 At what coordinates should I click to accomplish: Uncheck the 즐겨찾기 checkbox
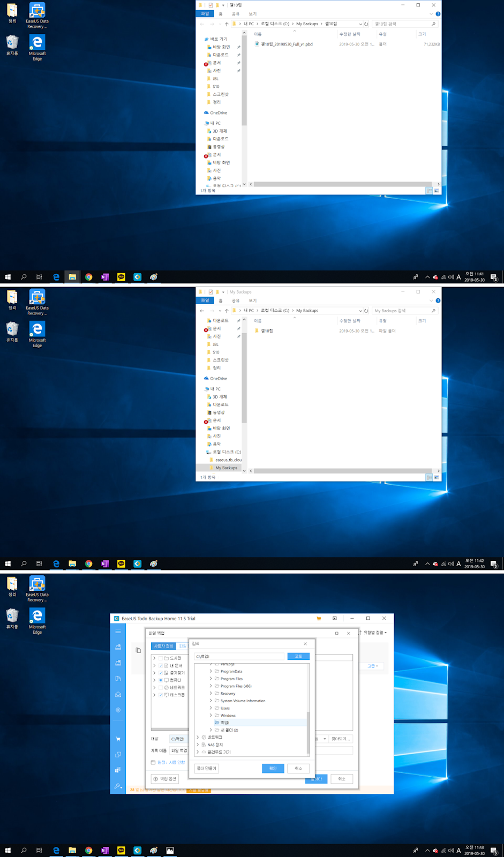coord(160,673)
